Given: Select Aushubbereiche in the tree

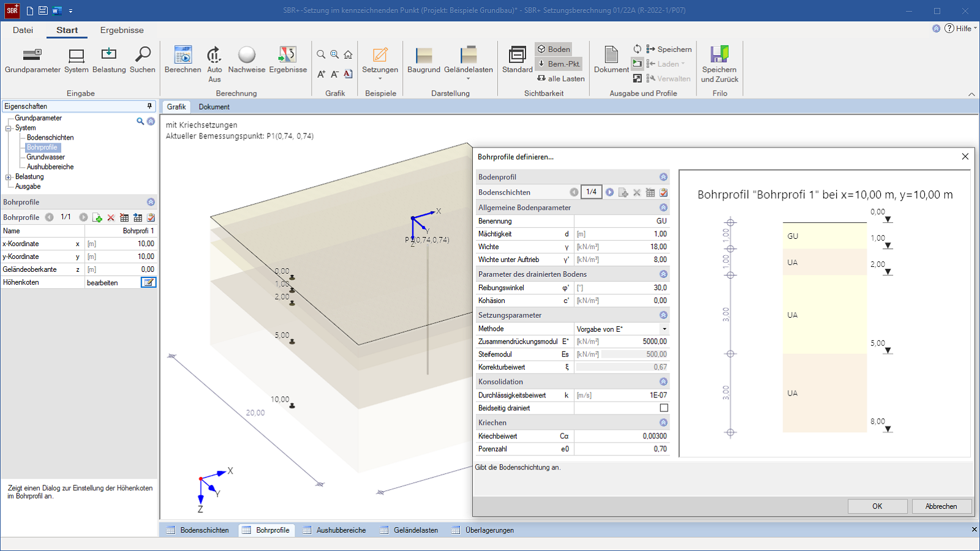Looking at the screenshot, I should tap(50, 167).
